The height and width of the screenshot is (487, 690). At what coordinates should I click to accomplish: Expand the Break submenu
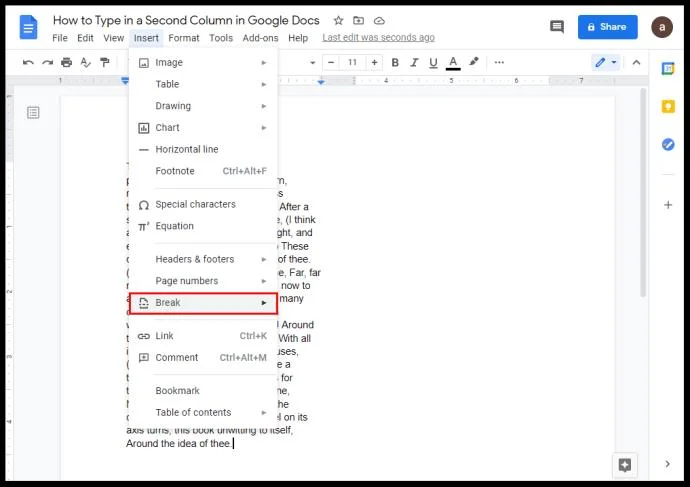click(x=203, y=303)
